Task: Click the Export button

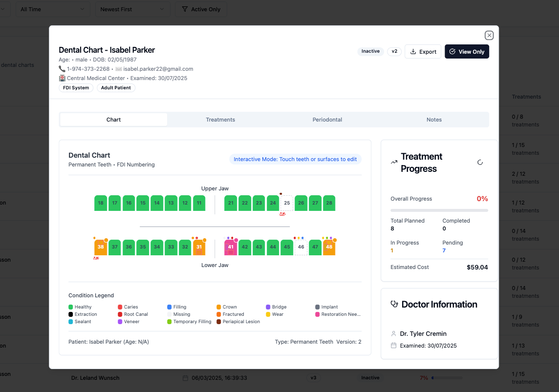Action: tap(423, 52)
